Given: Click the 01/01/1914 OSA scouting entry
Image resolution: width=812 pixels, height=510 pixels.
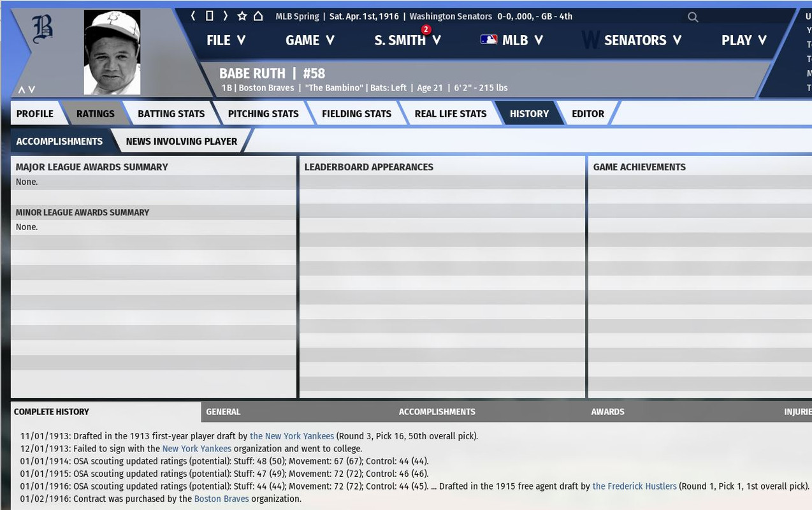Looking at the screenshot, I should click(x=224, y=461).
